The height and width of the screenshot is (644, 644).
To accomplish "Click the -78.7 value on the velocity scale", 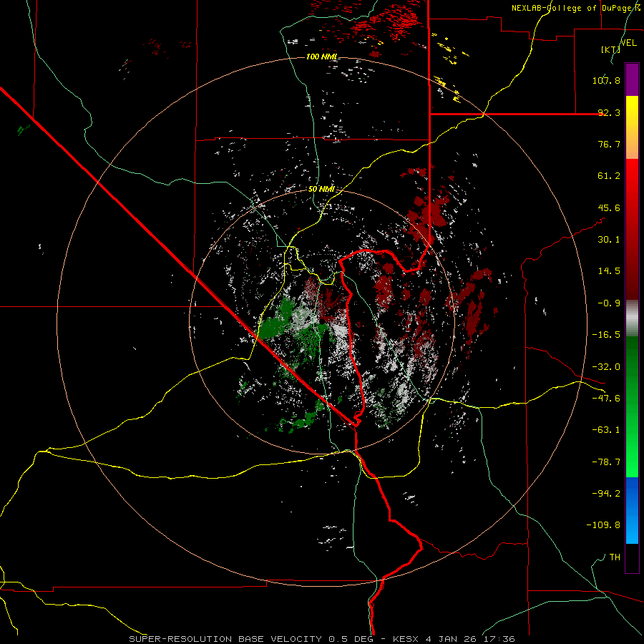I will pyautogui.click(x=606, y=462).
